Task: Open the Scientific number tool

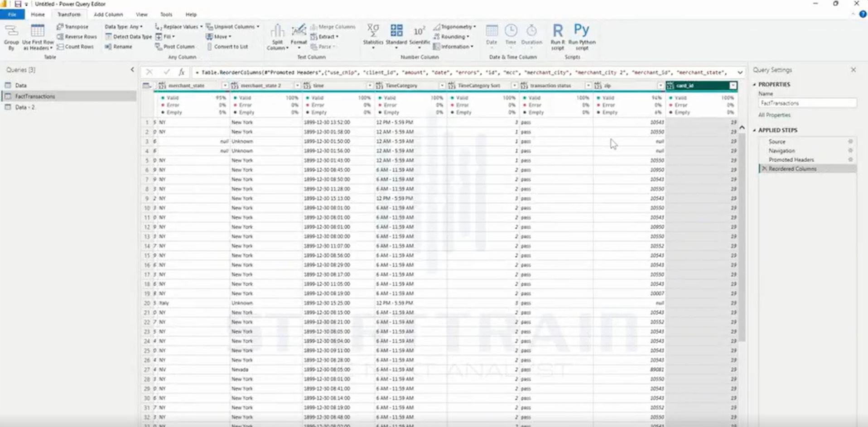Action: click(419, 36)
